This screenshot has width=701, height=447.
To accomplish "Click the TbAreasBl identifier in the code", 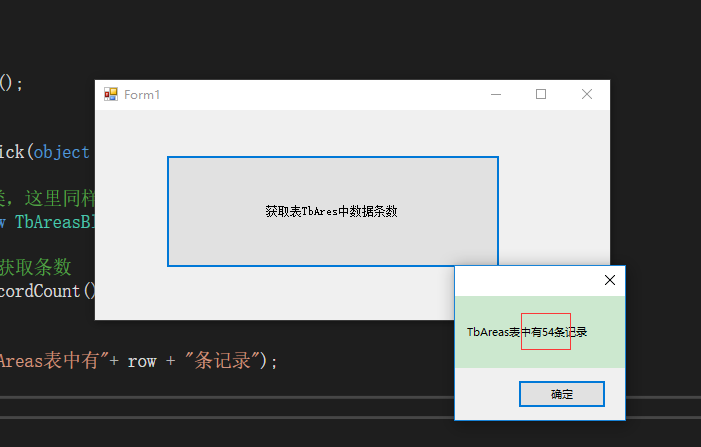I will point(55,222).
